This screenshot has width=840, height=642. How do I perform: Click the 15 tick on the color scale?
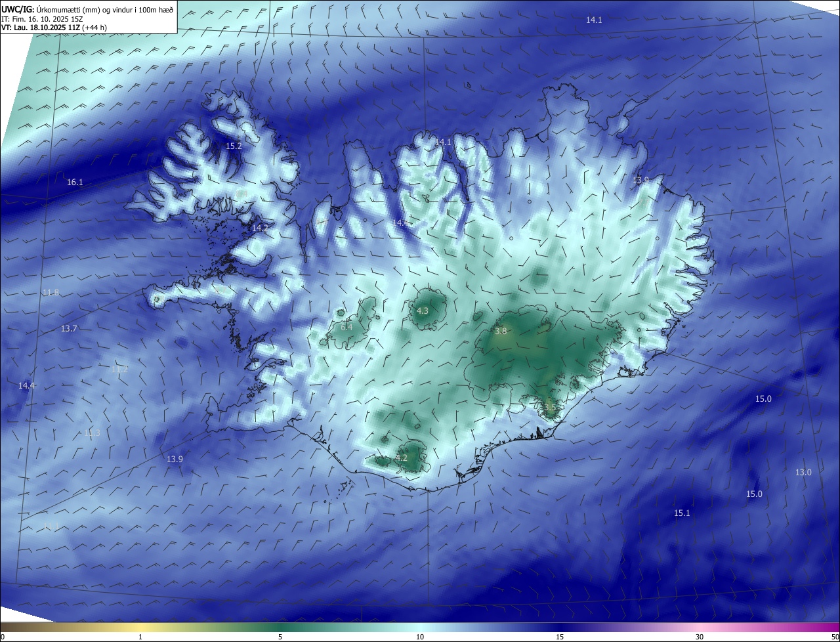coord(560,637)
